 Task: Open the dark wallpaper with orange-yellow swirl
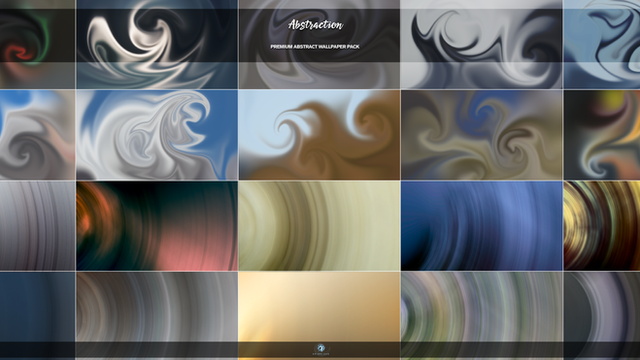tap(602, 135)
